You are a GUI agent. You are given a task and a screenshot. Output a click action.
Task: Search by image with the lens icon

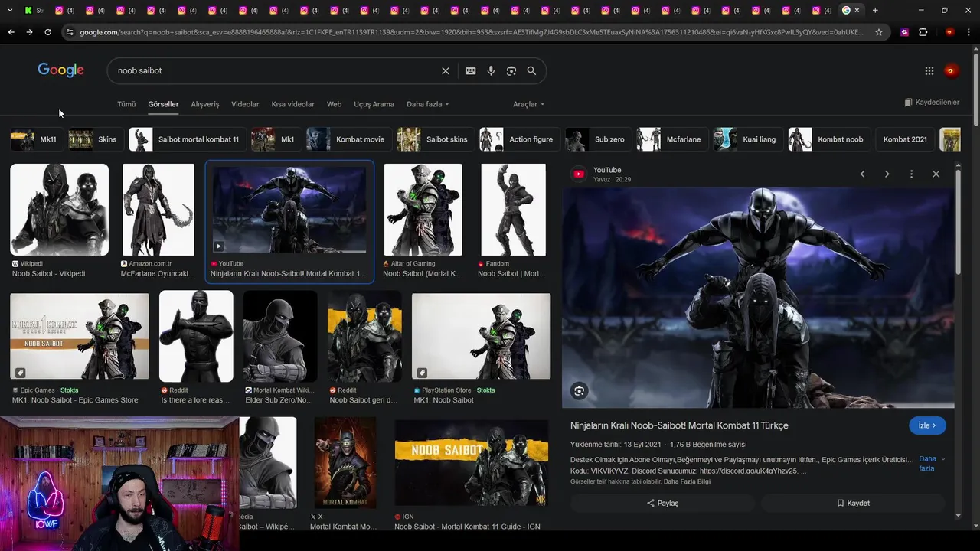511,70
